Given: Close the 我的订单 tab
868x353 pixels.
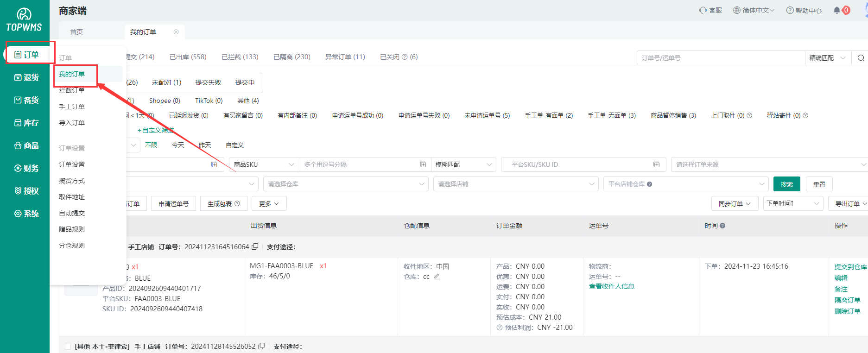Looking at the screenshot, I should 176,32.
